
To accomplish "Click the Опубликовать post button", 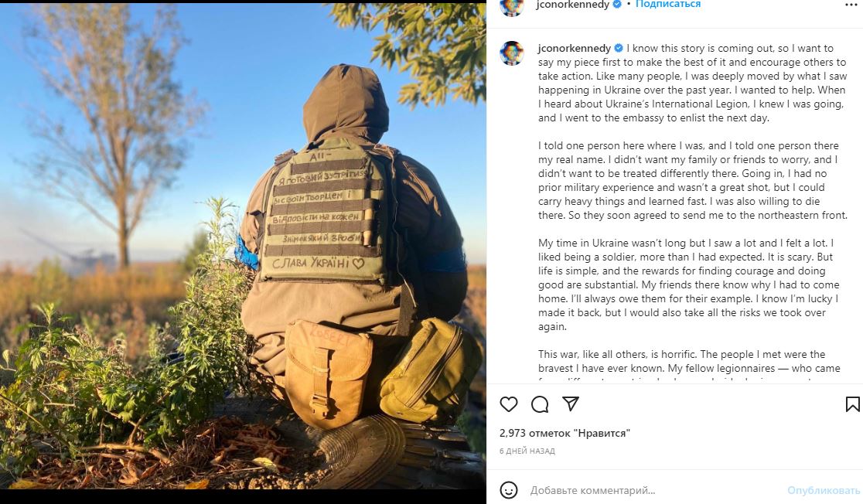I will (824, 489).
